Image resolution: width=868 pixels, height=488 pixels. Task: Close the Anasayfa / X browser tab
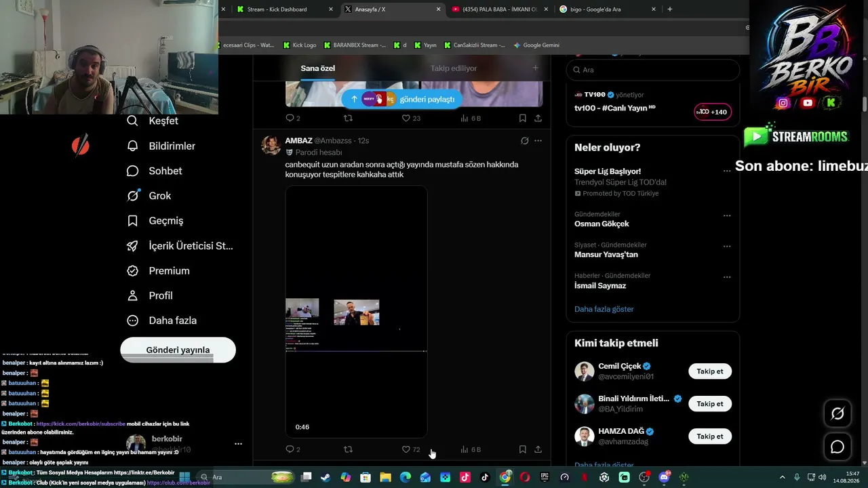(438, 9)
